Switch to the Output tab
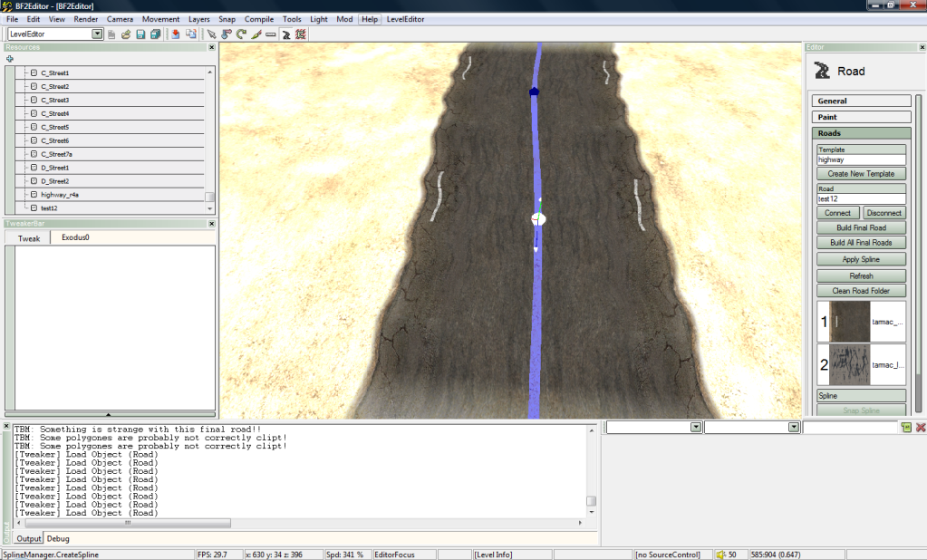Screen dimensions: 927x560 (x=28, y=539)
